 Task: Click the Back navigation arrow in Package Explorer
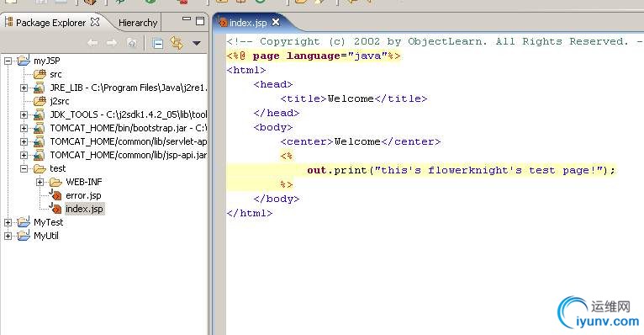pyautogui.click(x=92, y=43)
